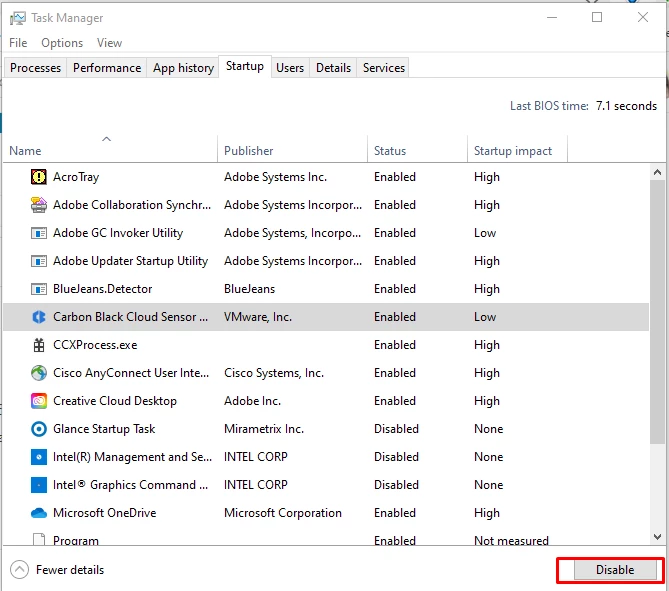Click the Carbon Black Cloud Sensor icon
The height and width of the screenshot is (591, 669).
click(38, 317)
